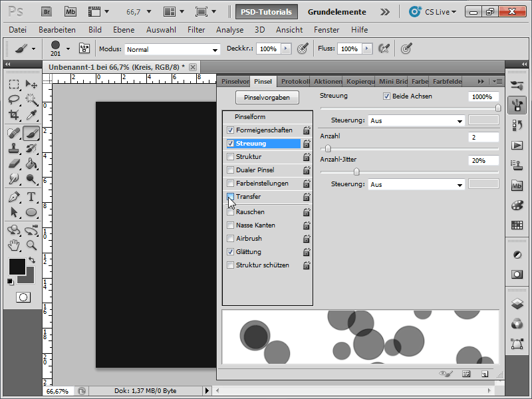Select the Move tool
The height and width of the screenshot is (399, 532).
(x=31, y=84)
